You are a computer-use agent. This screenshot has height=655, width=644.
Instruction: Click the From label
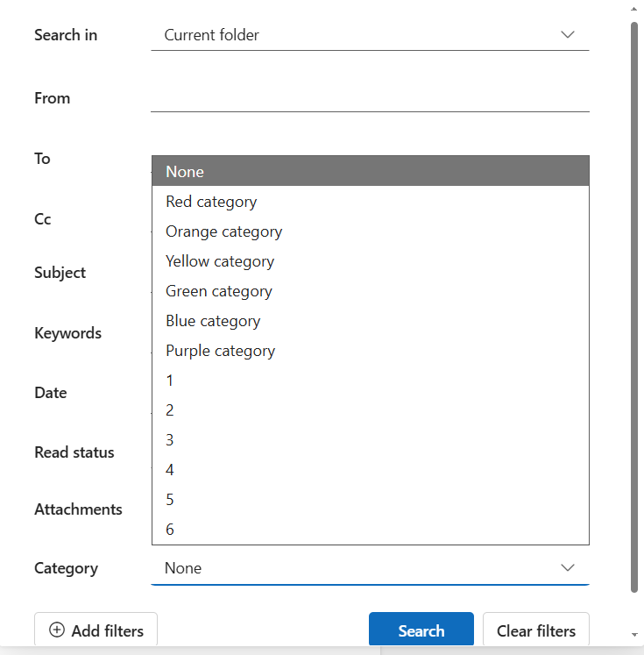point(53,98)
